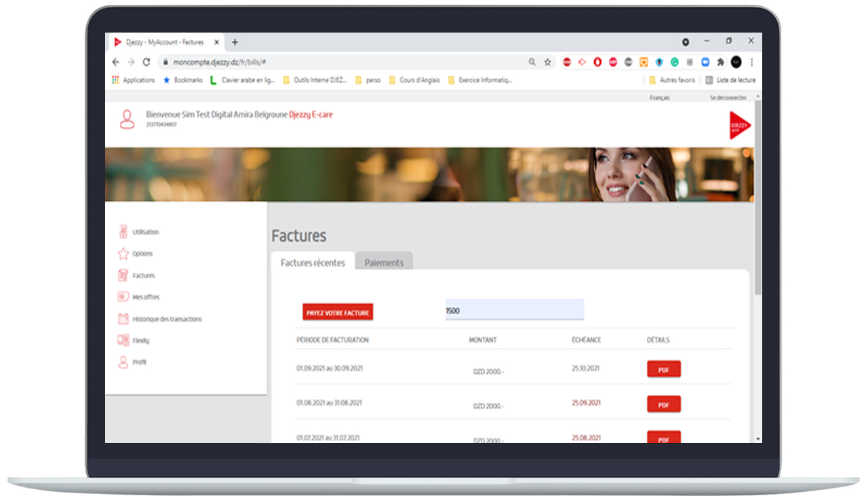This screenshot has height=496, width=868.
Task: Download PDF for July 2021 invoice
Action: point(664,438)
